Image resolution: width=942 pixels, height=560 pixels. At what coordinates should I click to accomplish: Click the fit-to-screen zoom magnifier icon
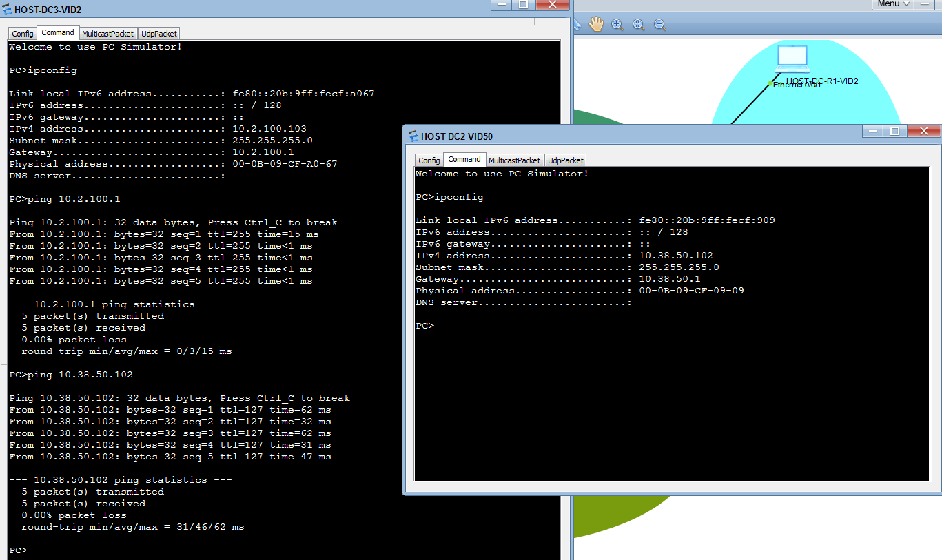639,25
